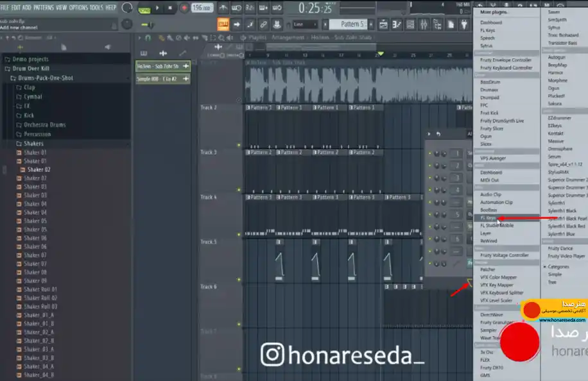Click the Play button in the transport
This screenshot has width=588, height=381.
click(157, 8)
